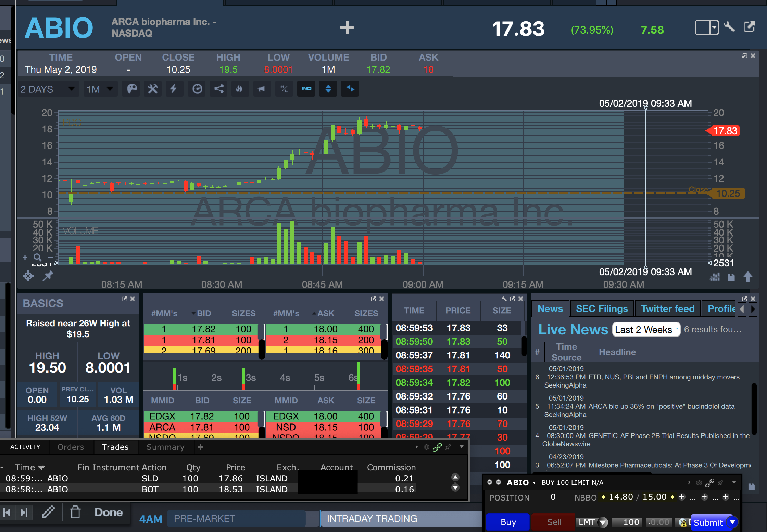Pin the chart with pushpin icon

coord(48,276)
